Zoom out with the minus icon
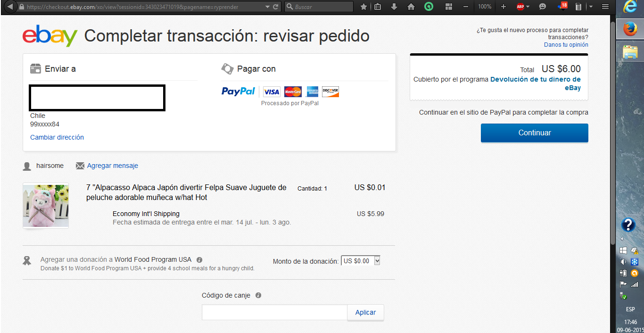The height and width of the screenshot is (333, 644). click(466, 7)
